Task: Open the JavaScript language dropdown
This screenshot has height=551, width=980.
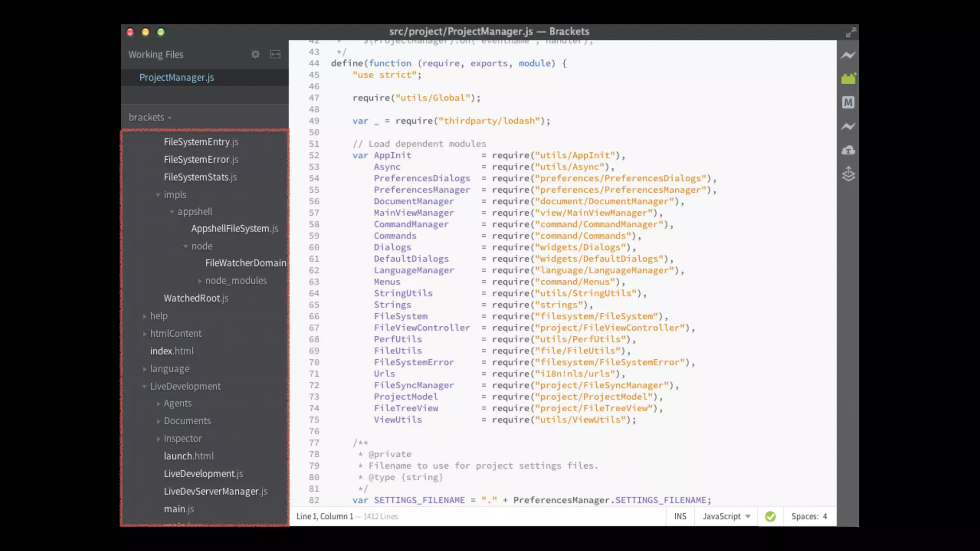Action: pyautogui.click(x=726, y=517)
